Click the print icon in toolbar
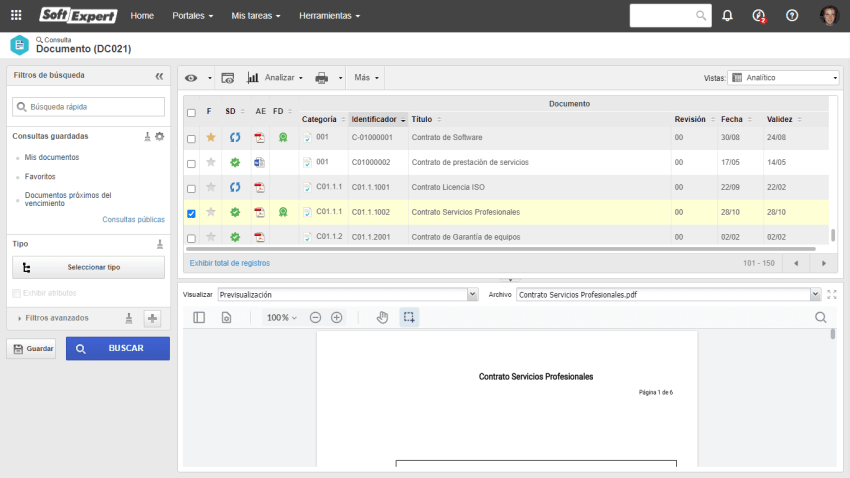 point(322,77)
